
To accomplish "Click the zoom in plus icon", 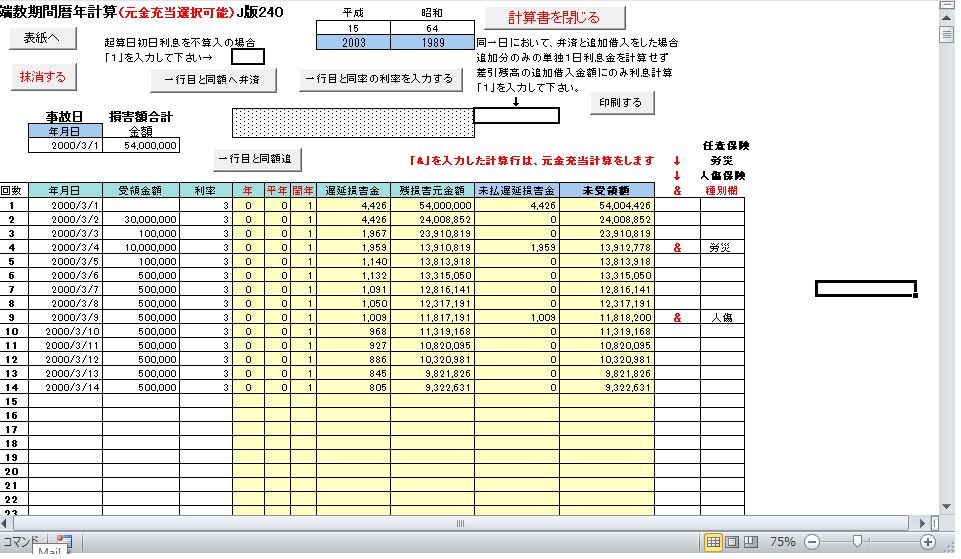I will 928,542.
